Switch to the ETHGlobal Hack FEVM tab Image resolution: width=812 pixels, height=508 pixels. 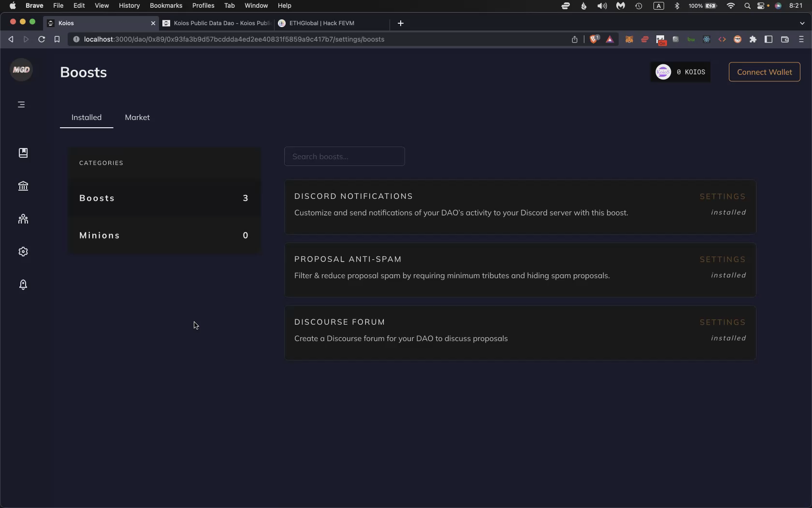click(x=333, y=23)
